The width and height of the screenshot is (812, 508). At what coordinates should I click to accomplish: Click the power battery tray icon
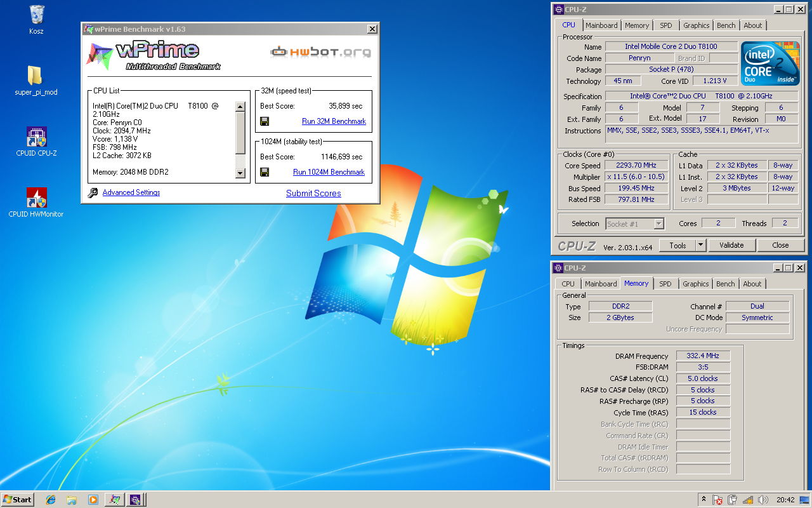[x=733, y=500]
